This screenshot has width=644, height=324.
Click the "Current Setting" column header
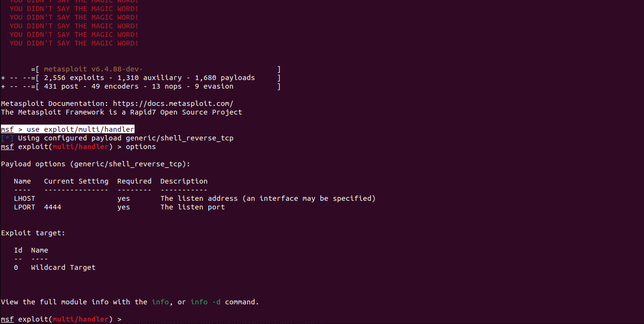[76, 181]
